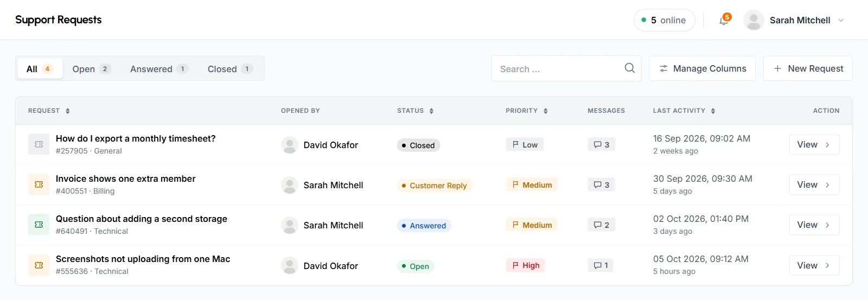The image size is (868, 300).
Task: View the monthly timesheet request
Action: coord(814,144)
